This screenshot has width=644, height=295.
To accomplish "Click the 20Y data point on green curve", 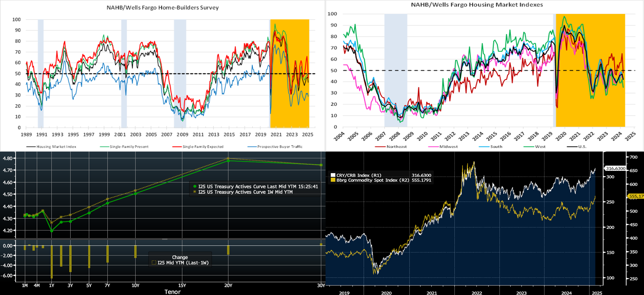I will (228, 161).
